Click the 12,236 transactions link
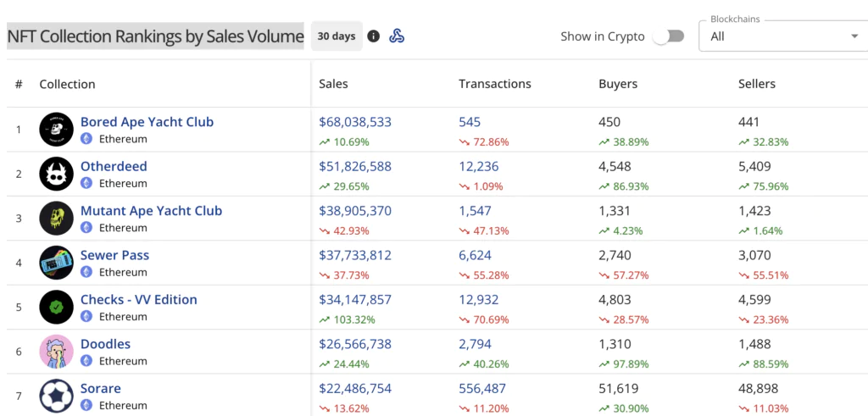868x416 pixels. 479,166
